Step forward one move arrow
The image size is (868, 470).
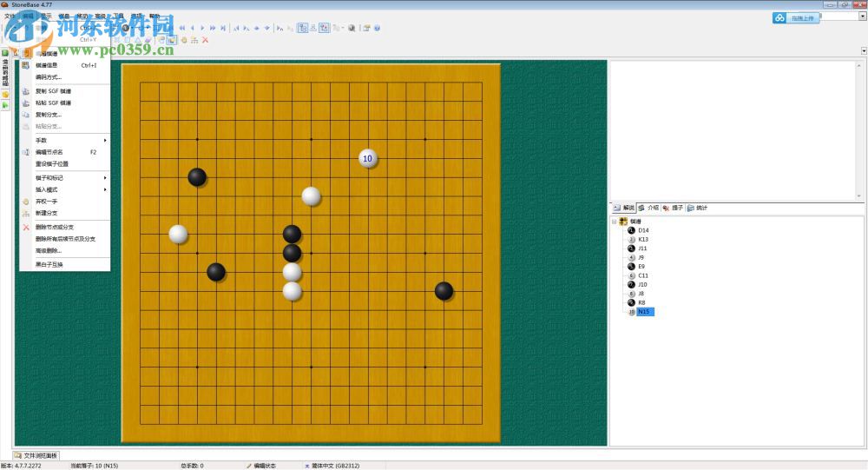pos(202,28)
